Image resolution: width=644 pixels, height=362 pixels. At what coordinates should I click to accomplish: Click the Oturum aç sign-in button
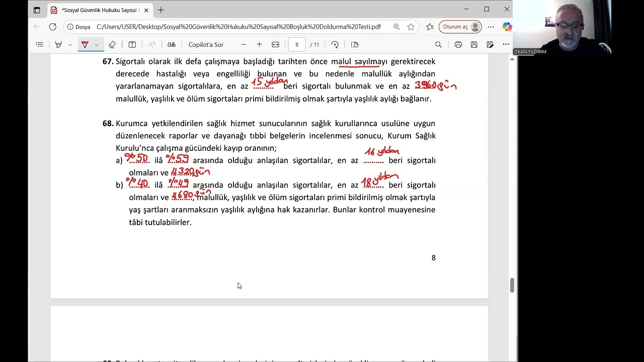[x=460, y=27]
